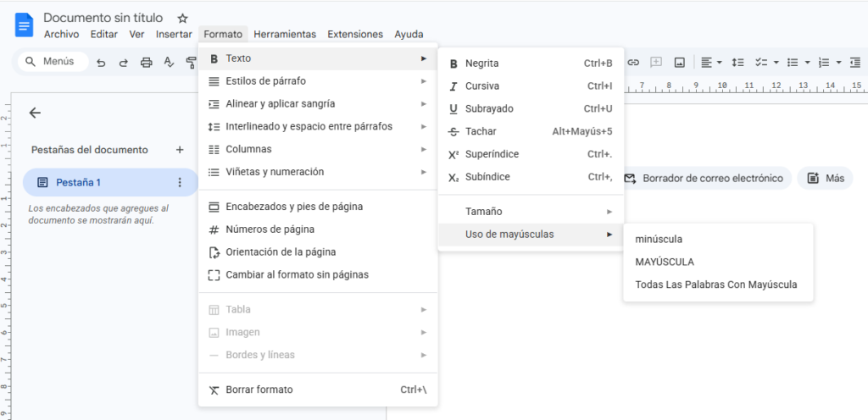Click the Menús search box
This screenshot has width=868, height=420.
53,61
